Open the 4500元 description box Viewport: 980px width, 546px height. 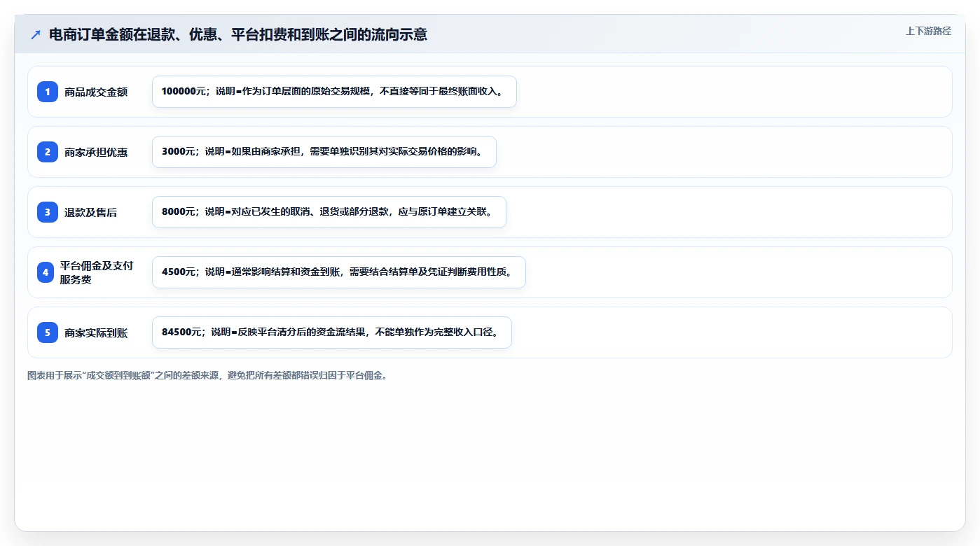(x=339, y=272)
